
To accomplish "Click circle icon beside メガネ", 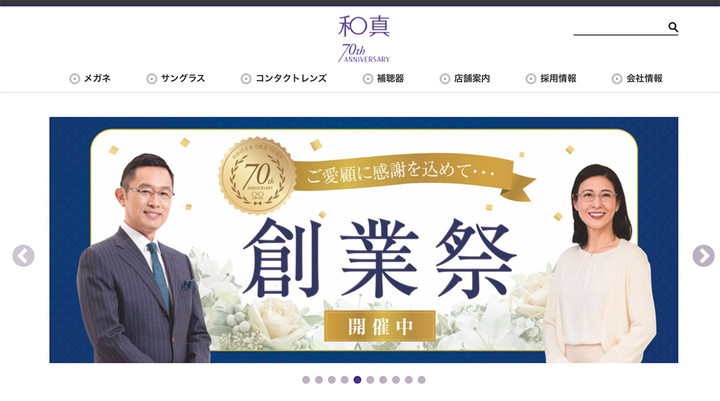I will (74, 79).
